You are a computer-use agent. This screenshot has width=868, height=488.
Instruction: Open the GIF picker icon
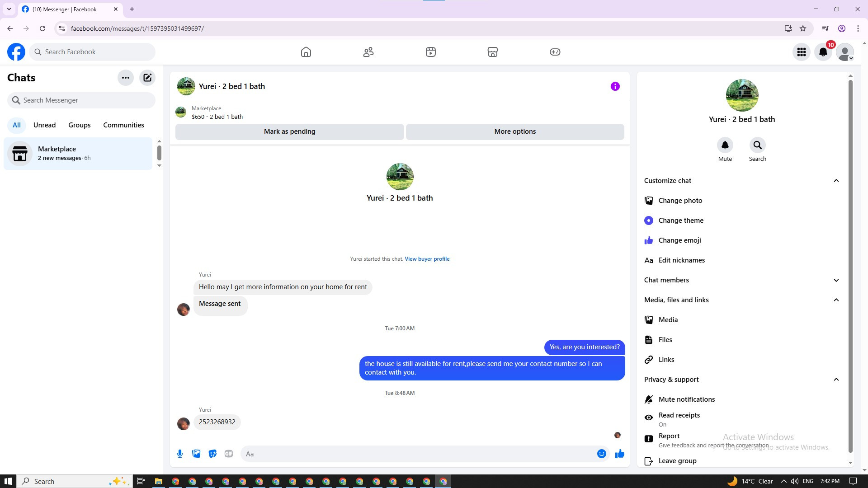(229, 454)
